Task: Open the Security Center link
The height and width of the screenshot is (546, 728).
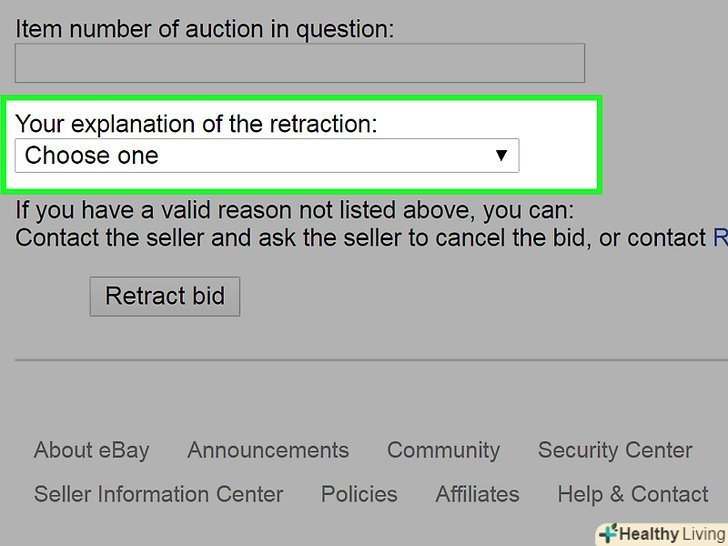Action: point(615,450)
